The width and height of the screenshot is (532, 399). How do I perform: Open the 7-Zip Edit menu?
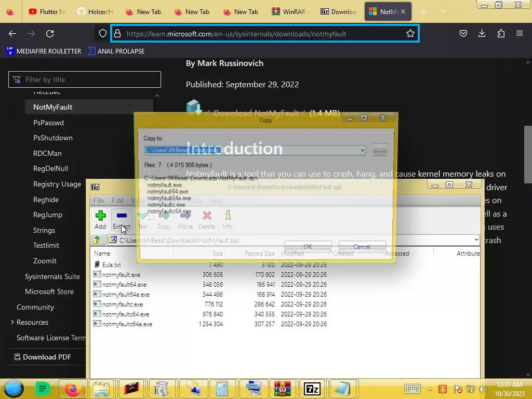pyautogui.click(x=117, y=201)
